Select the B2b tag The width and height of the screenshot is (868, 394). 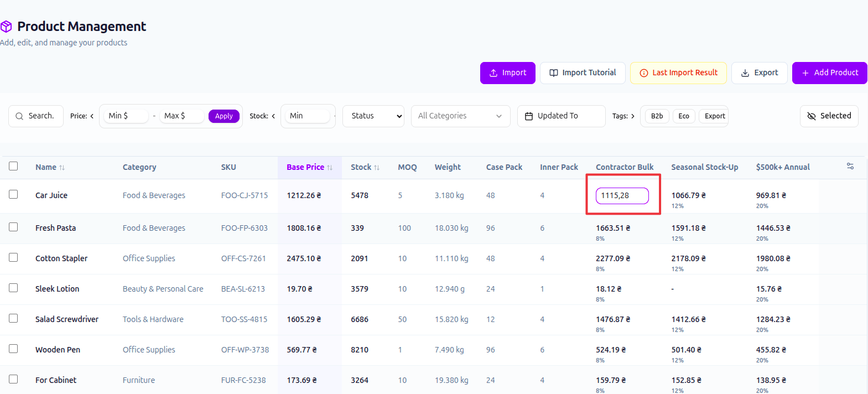point(657,116)
